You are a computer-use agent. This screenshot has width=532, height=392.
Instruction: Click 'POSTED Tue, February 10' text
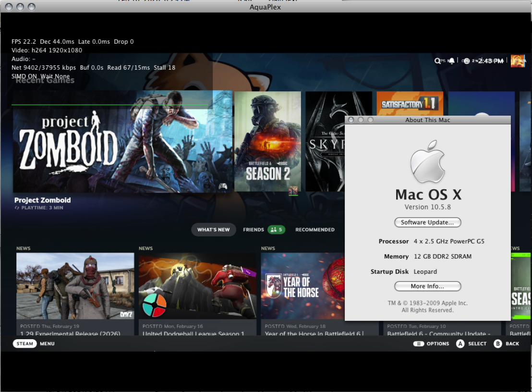[416, 326]
